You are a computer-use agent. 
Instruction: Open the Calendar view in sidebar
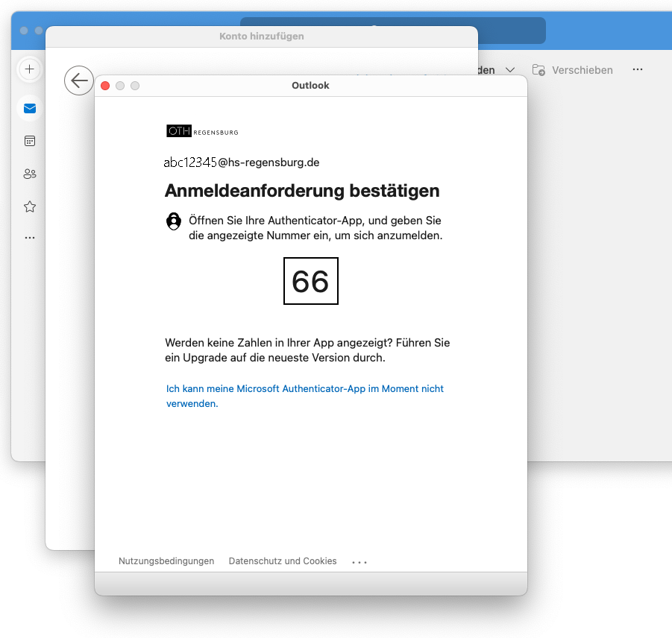[x=30, y=141]
